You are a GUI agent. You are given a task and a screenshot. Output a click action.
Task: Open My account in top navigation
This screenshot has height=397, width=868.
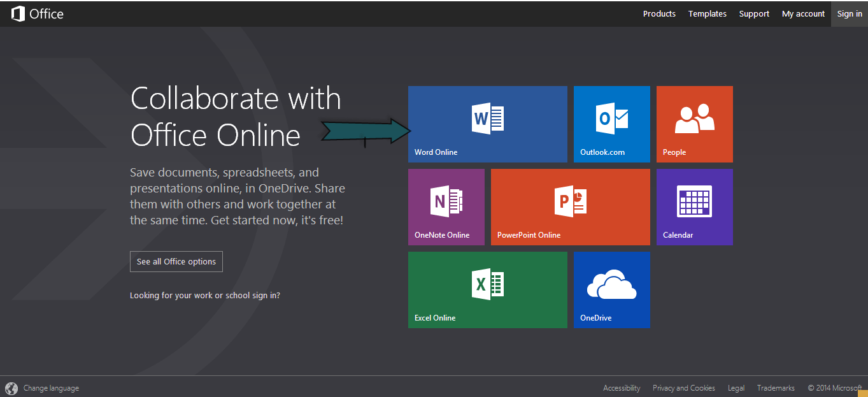(803, 13)
